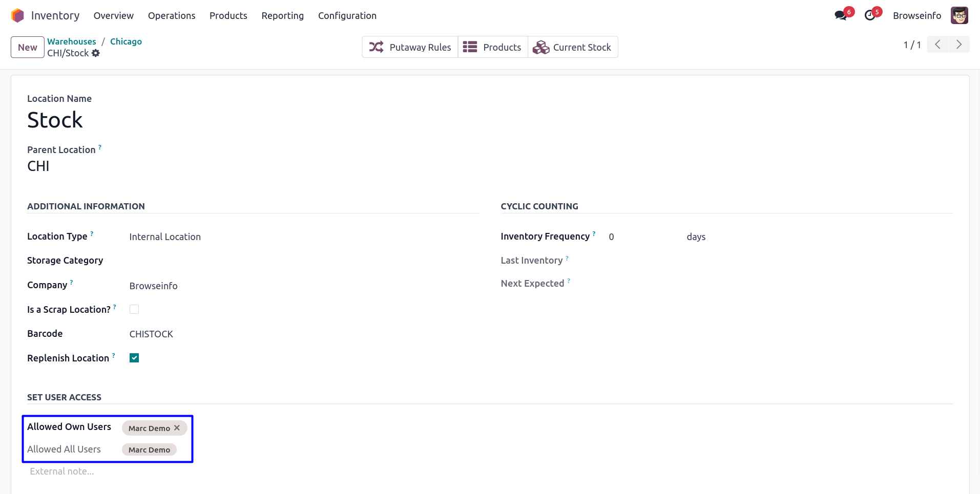The image size is (980, 494).
Task: Show help tooltip for Is a Scrap Location
Action: 114,307
